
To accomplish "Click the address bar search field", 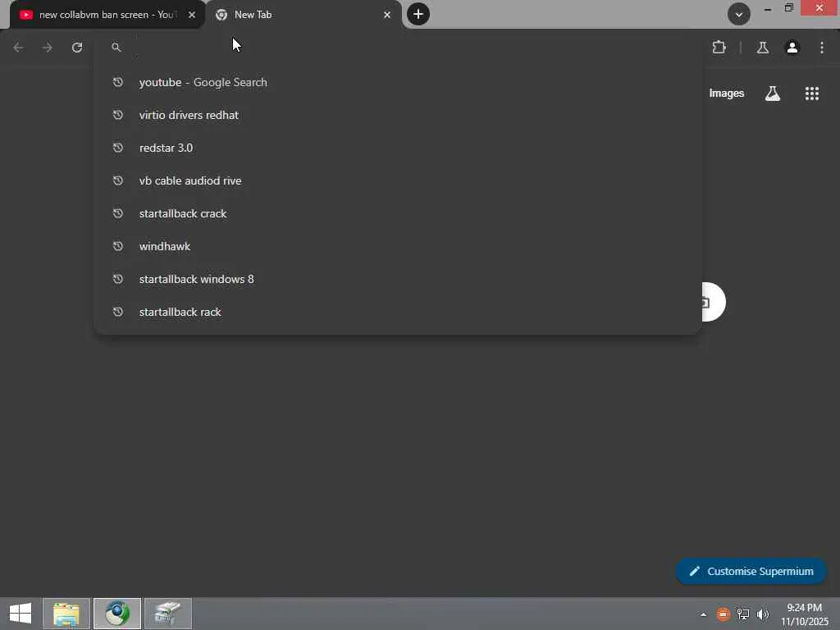I will [x=398, y=48].
